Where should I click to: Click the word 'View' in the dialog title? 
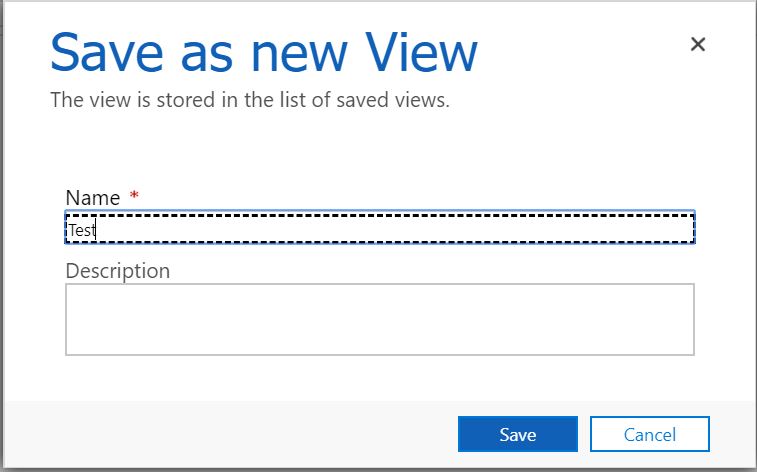(421, 52)
